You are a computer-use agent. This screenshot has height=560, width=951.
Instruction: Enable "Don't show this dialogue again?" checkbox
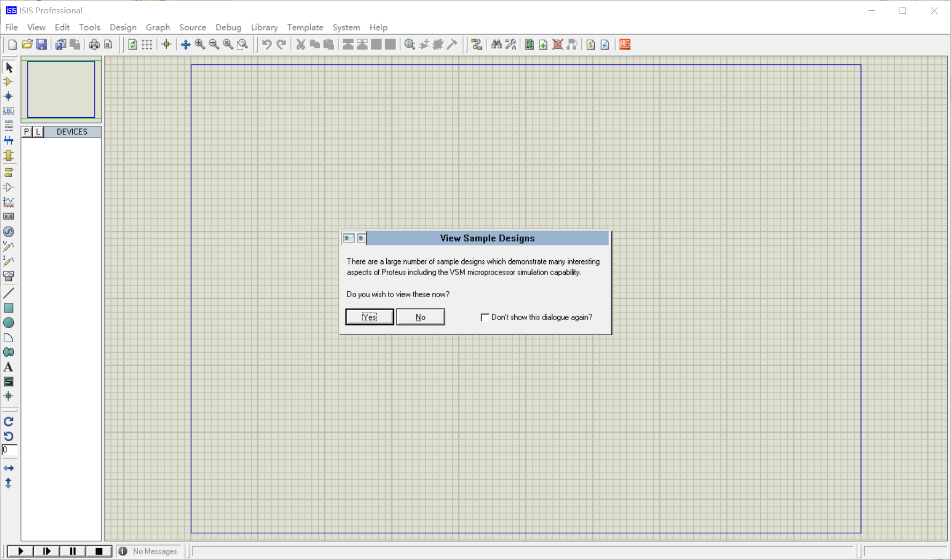485,317
